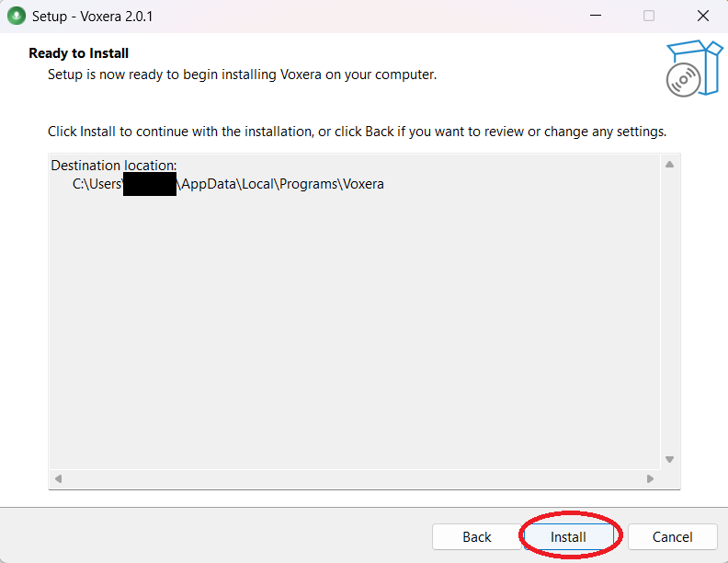Click the 'Destination location:' label

tap(114, 166)
